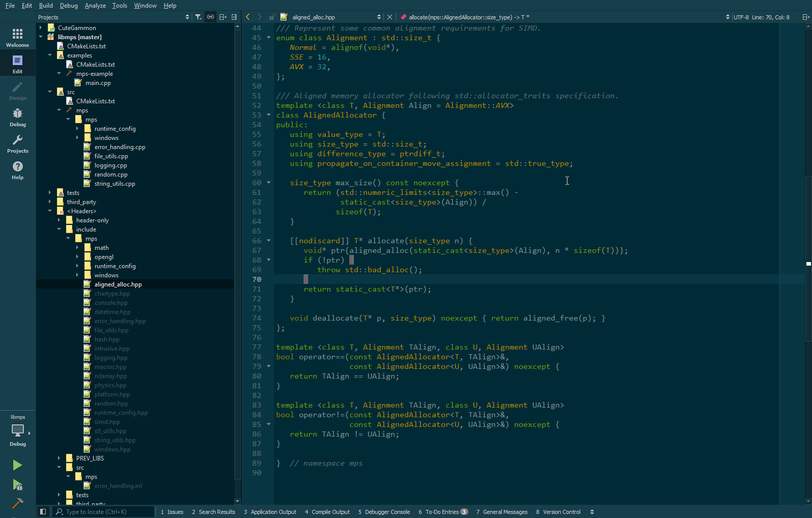This screenshot has height=518, width=812.
Task: Open the Debug menu
Action: point(69,6)
